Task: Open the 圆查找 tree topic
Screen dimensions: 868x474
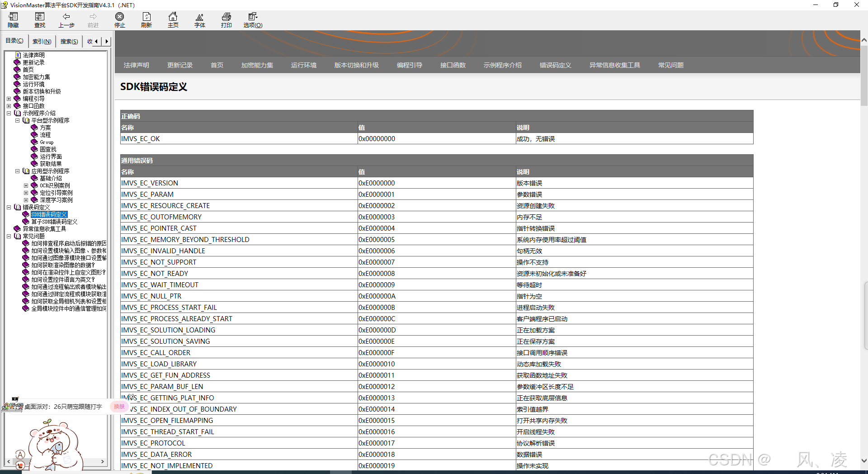Action: click(x=48, y=149)
